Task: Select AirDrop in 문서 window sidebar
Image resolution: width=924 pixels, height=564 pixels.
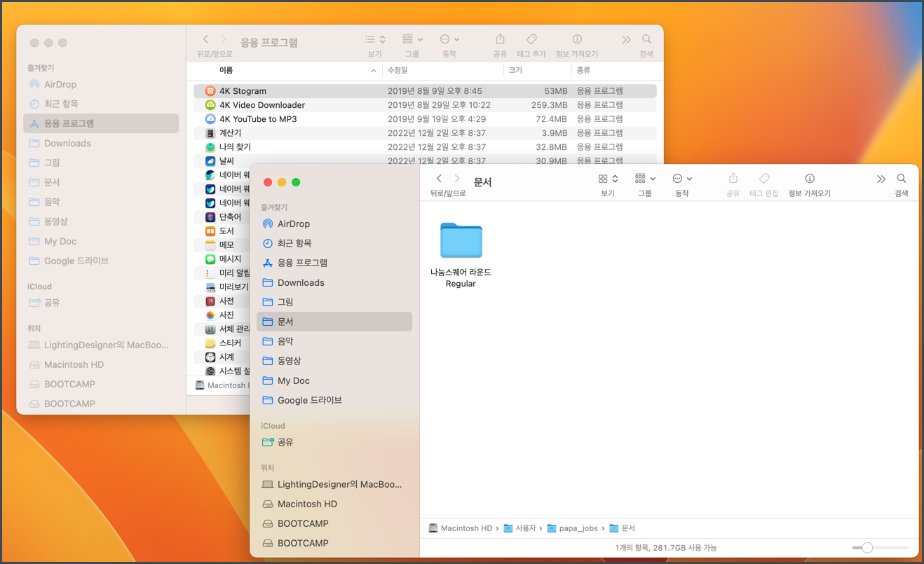Action: [x=334, y=224]
